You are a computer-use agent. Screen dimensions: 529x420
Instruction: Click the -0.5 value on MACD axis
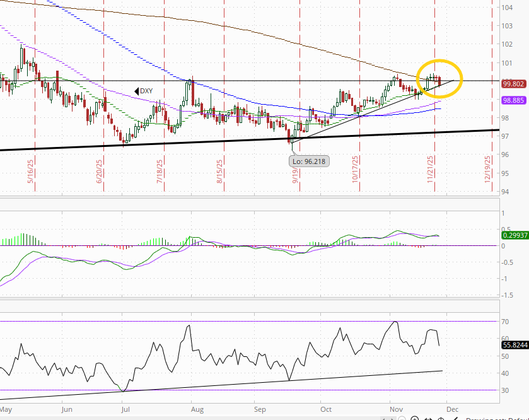[x=507, y=262]
